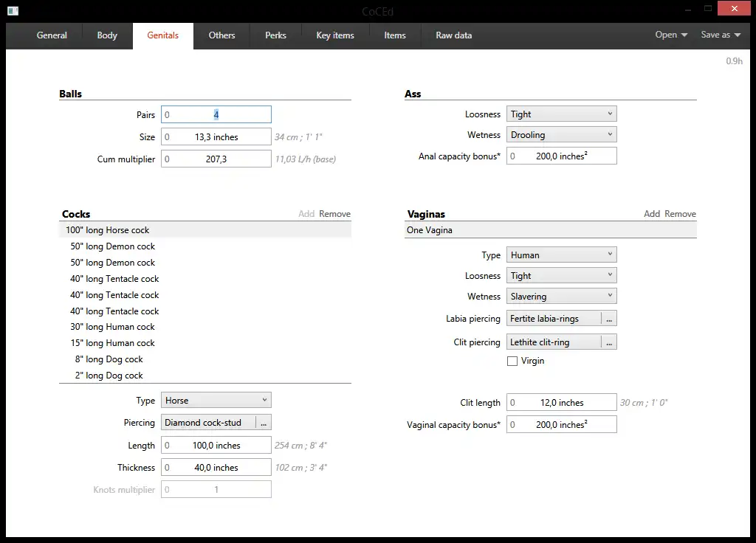Screen dimensions: 756x543
Task: Open the Vagina Wetness dropdown set to Slavering
Action: click(x=561, y=297)
